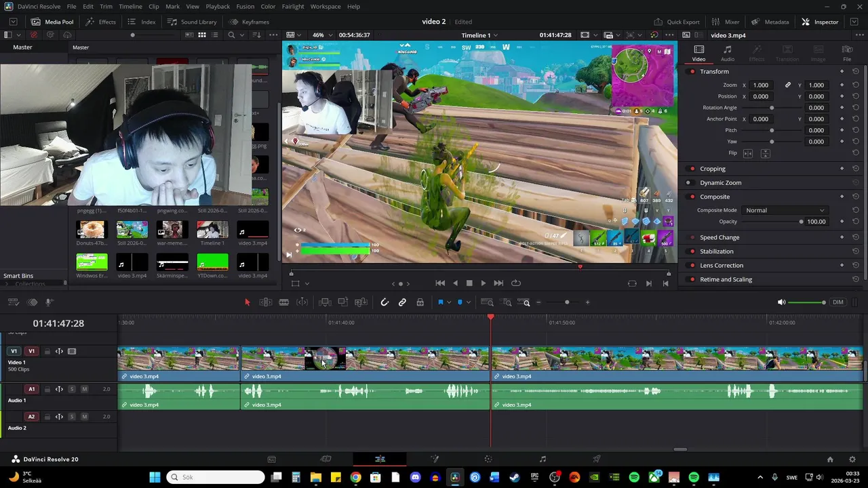
Task: Switch to Fusion page icon
Action: 434,459
